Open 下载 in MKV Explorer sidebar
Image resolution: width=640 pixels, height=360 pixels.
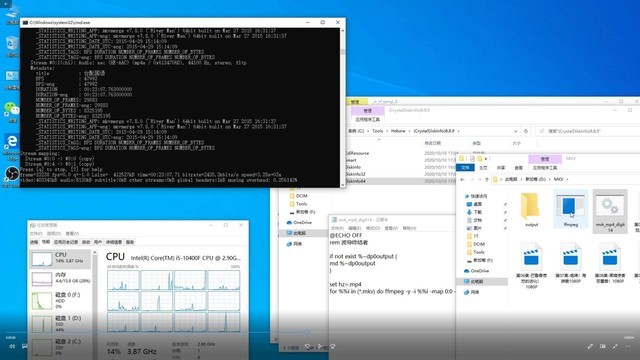(478, 212)
